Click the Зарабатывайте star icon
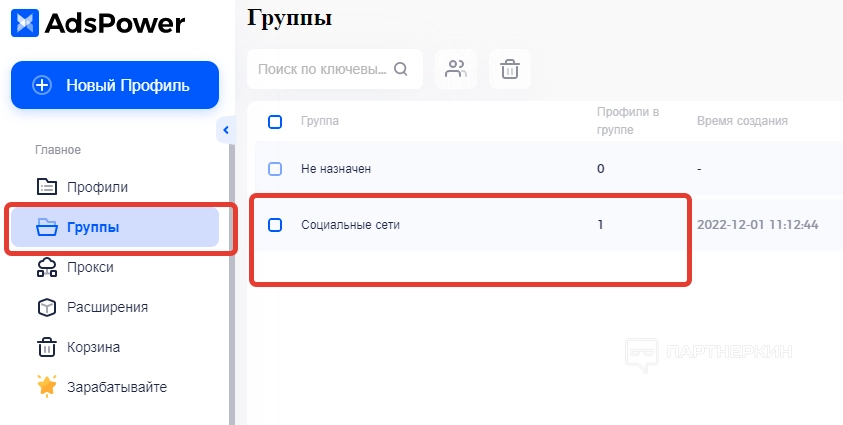Viewport: 843px width, 425px height. tap(47, 387)
